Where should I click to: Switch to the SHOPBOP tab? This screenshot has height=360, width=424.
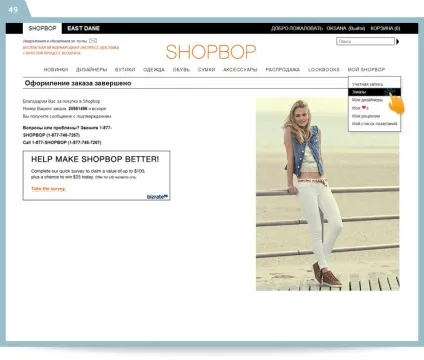42,28
